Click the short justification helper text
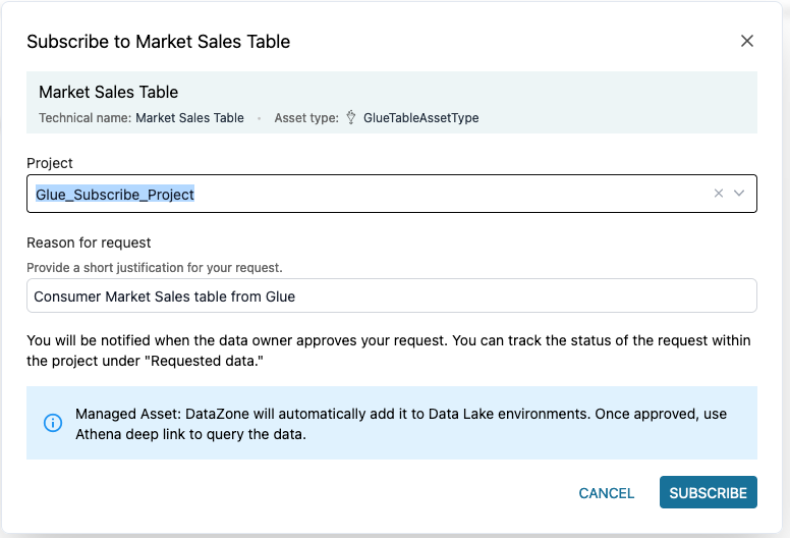The width and height of the screenshot is (790, 538). pos(155,268)
